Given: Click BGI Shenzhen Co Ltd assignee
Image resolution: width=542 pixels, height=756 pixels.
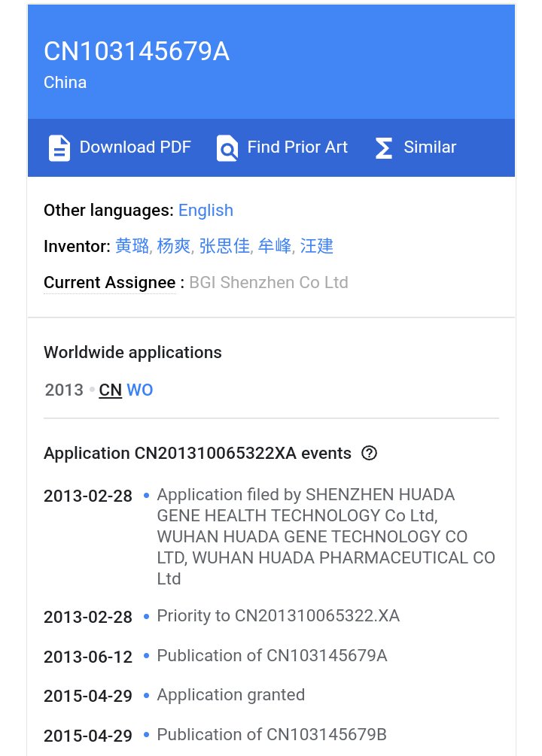Looking at the screenshot, I should tap(269, 283).
